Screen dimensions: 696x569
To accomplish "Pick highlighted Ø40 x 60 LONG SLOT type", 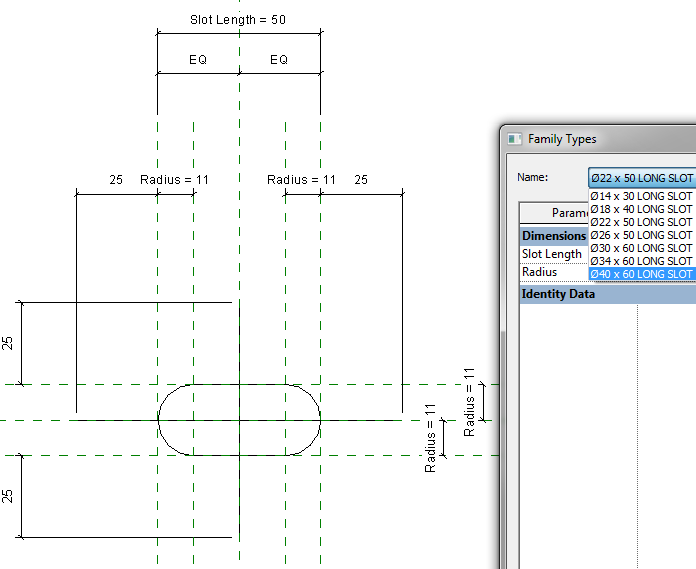I will coord(642,274).
